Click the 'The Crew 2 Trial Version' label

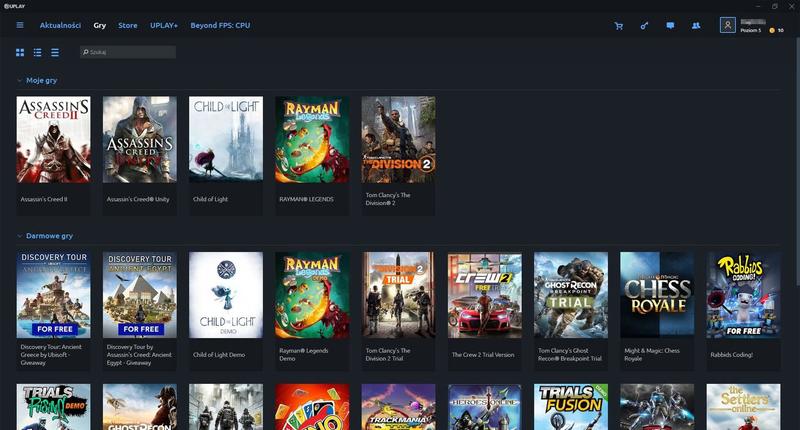coord(483,355)
